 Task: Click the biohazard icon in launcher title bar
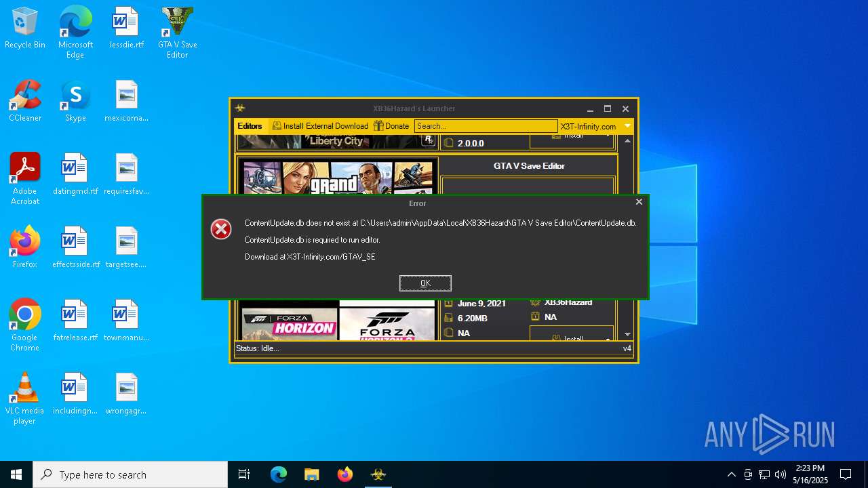(x=240, y=108)
